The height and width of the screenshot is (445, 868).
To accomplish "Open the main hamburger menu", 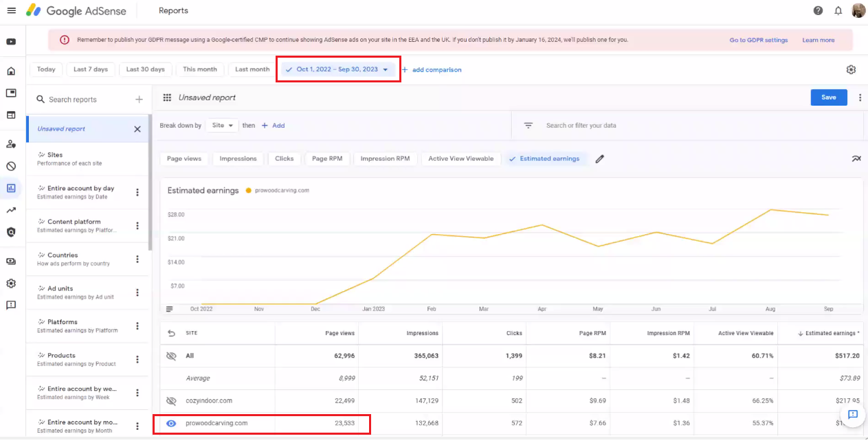I will coord(11,10).
